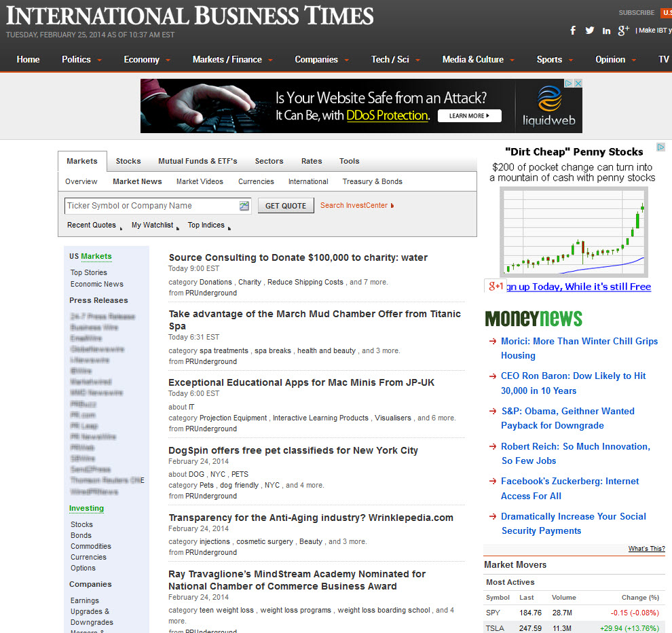Image resolution: width=672 pixels, height=633 pixels.
Task: Open DogSpin free pet classifieds article
Action: (x=293, y=451)
